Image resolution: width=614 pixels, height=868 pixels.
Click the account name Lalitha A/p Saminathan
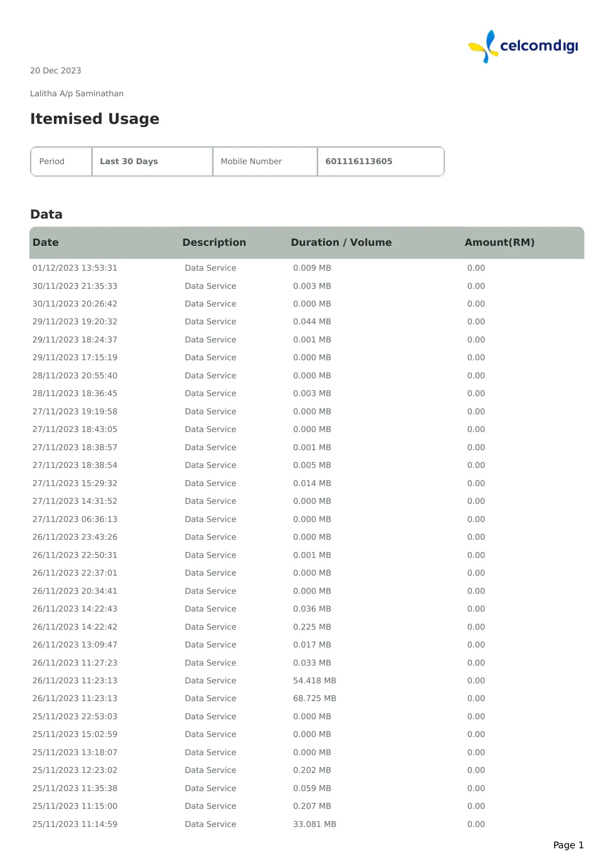[x=77, y=94]
